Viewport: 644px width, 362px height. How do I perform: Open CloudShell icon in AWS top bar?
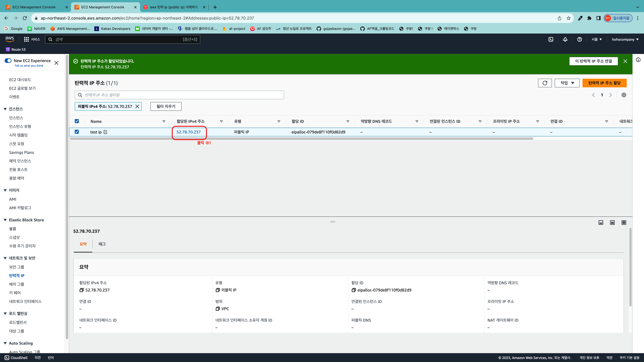(x=551, y=40)
